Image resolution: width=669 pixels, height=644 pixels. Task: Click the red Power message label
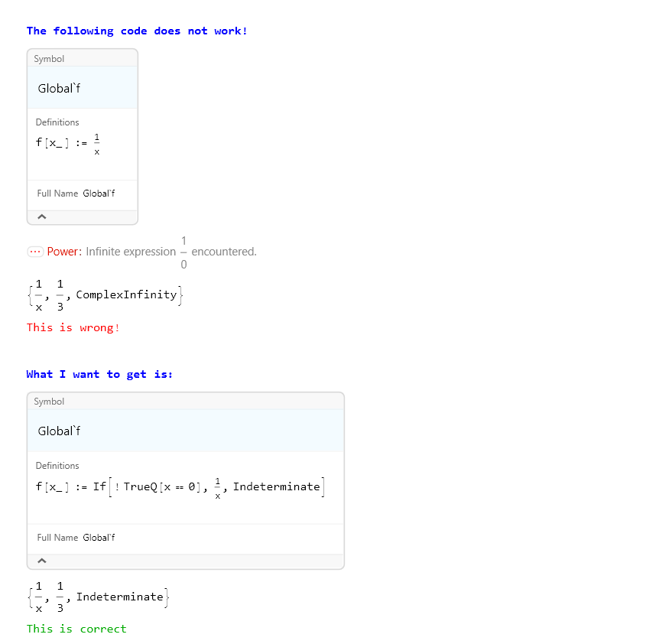pos(64,252)
